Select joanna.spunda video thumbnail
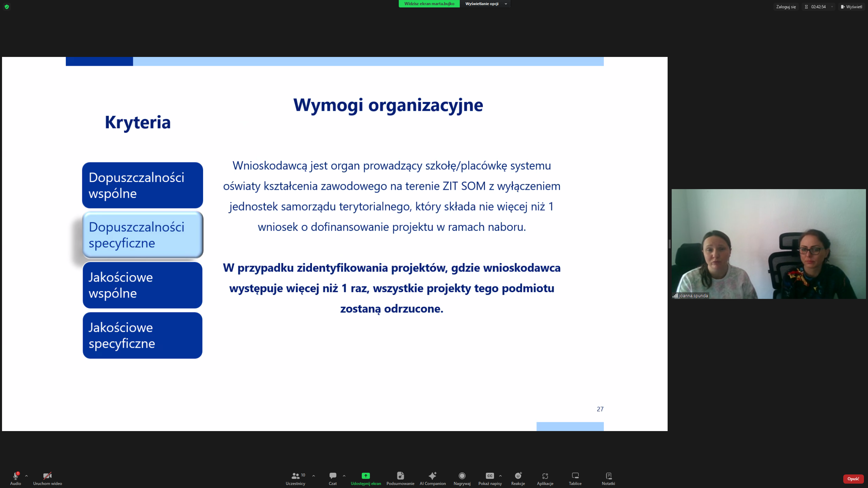The width and height of the screenshot is (868, 488). (768, 244)
